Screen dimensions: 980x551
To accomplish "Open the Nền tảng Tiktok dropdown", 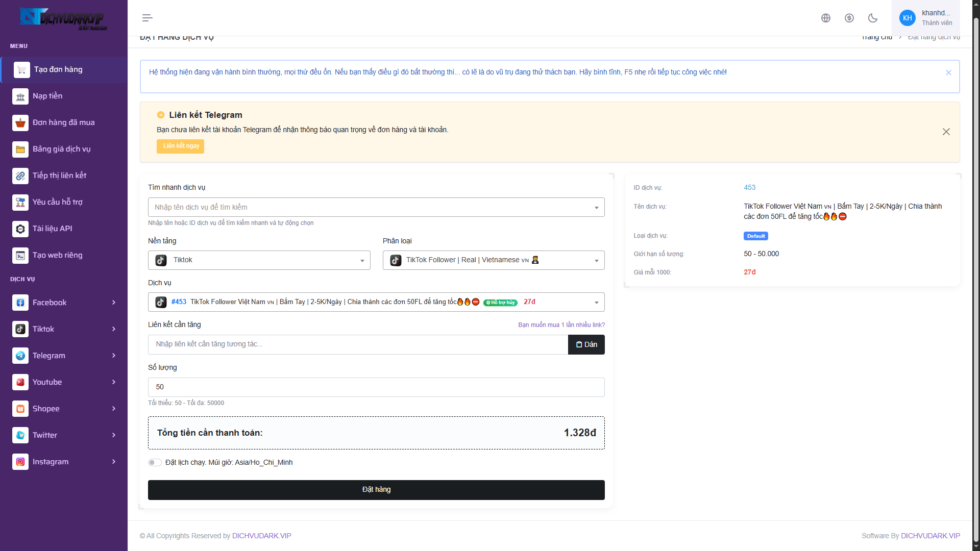I will coord(259,260).
